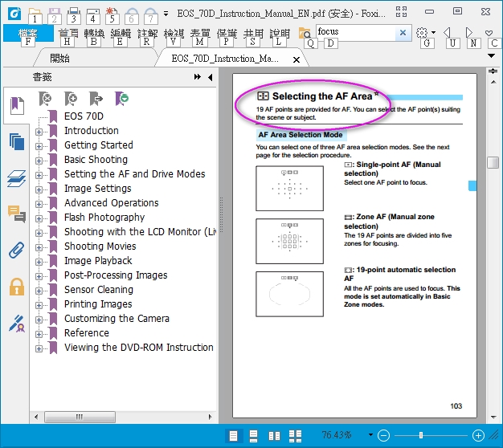Click the zoom slider handle
The width and height of the screenshot is (503, 448).
click(420, 435)
